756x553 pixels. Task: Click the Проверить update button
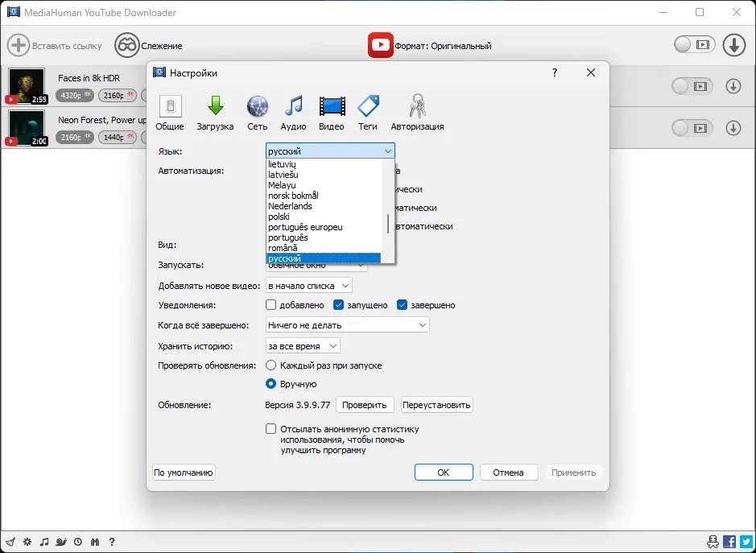365,405
